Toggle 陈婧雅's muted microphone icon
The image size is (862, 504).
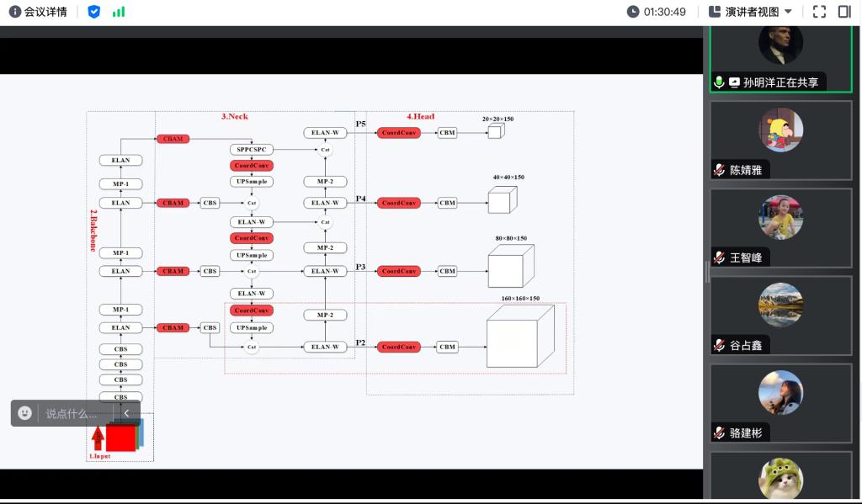coord(719,170)
